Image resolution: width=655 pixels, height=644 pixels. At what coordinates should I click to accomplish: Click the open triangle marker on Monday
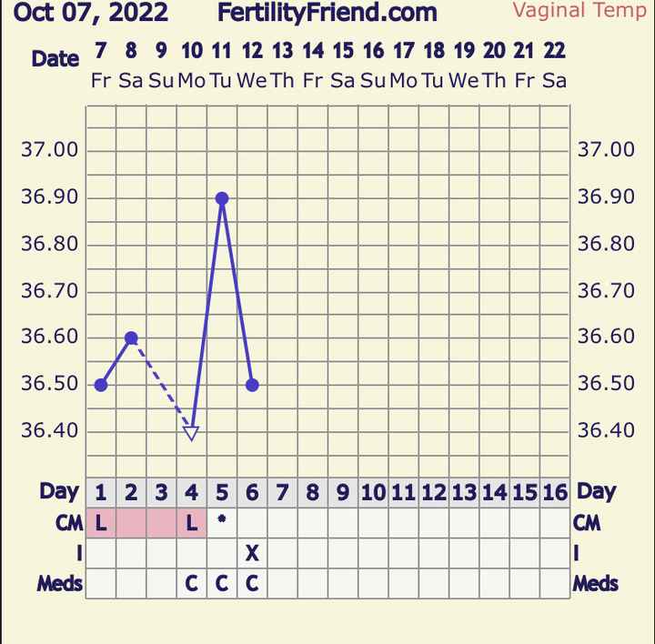point(191,433)
